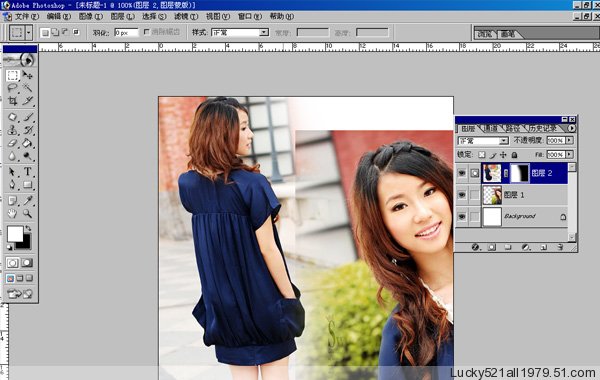Select the Paint Bucket tool
This screenshot has width=600, height=380.
pyautogui.click(x=27, y=143)
